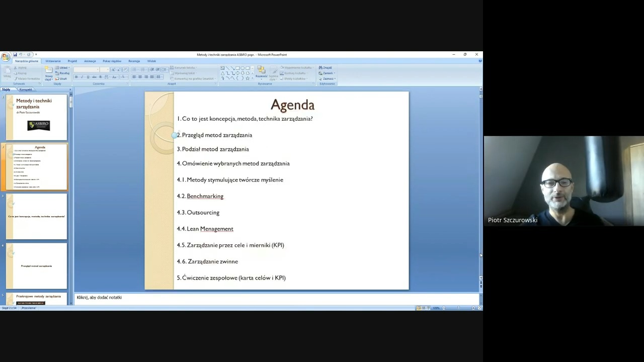Open the Wstawianie ribbon tab

[x=53, y=61]
